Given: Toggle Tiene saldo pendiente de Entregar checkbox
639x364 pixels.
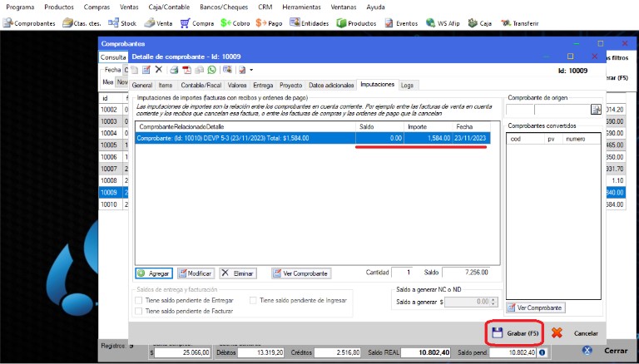Looking at the screenshot, I should tap(139, 301).
